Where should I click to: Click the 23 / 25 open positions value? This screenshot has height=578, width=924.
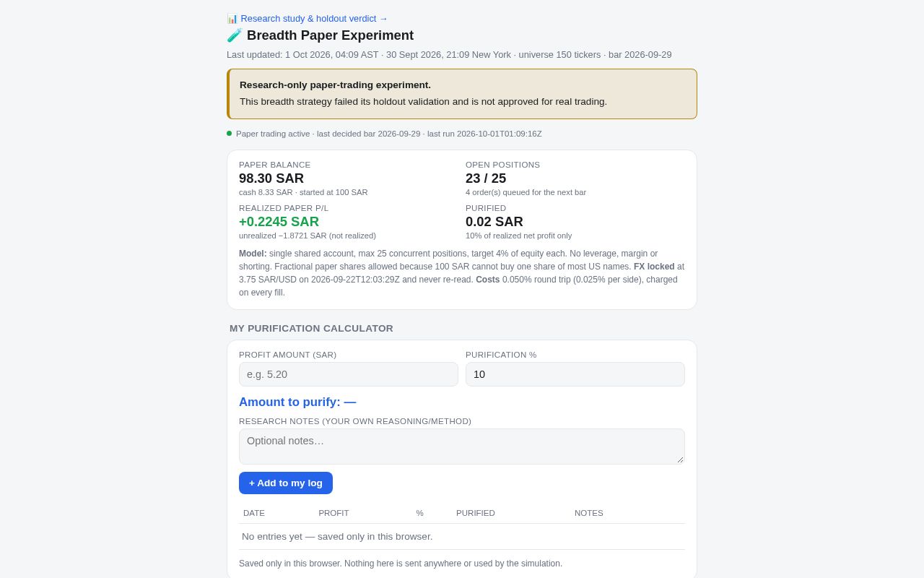click(486, 178)
